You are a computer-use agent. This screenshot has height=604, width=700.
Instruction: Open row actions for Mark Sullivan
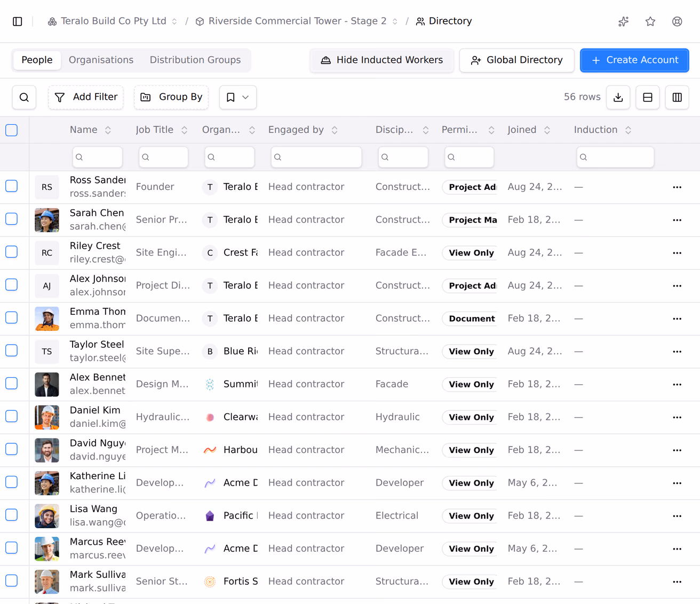[677, 582]
